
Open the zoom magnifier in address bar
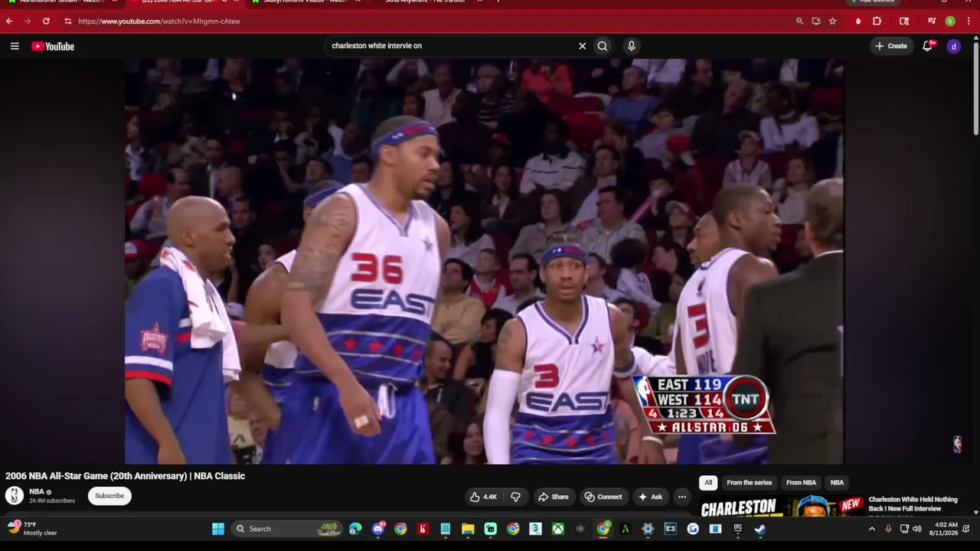pos(799,21)
